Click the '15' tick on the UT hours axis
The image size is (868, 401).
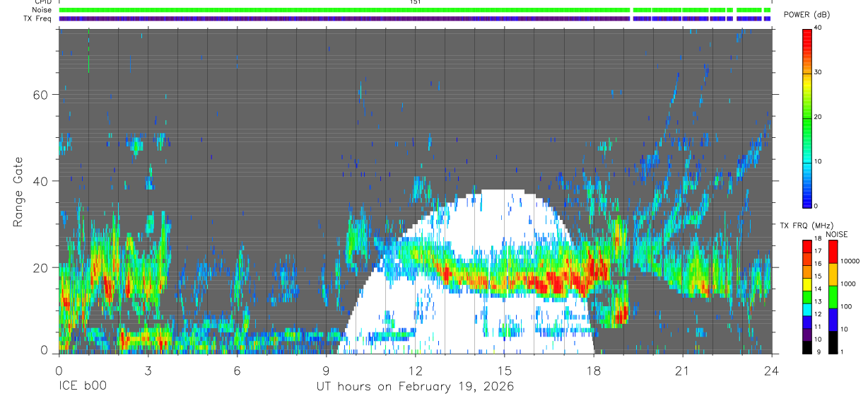click(504, 369)
